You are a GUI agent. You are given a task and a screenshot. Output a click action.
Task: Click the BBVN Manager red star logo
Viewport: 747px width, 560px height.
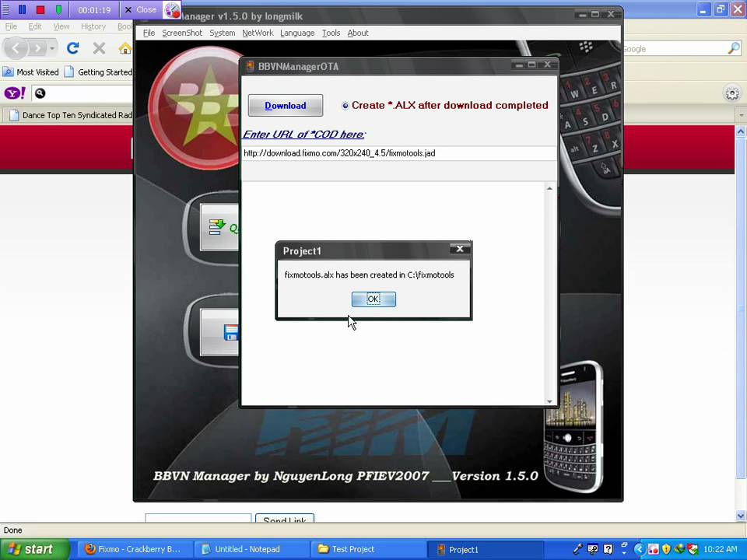coord(194,107)
